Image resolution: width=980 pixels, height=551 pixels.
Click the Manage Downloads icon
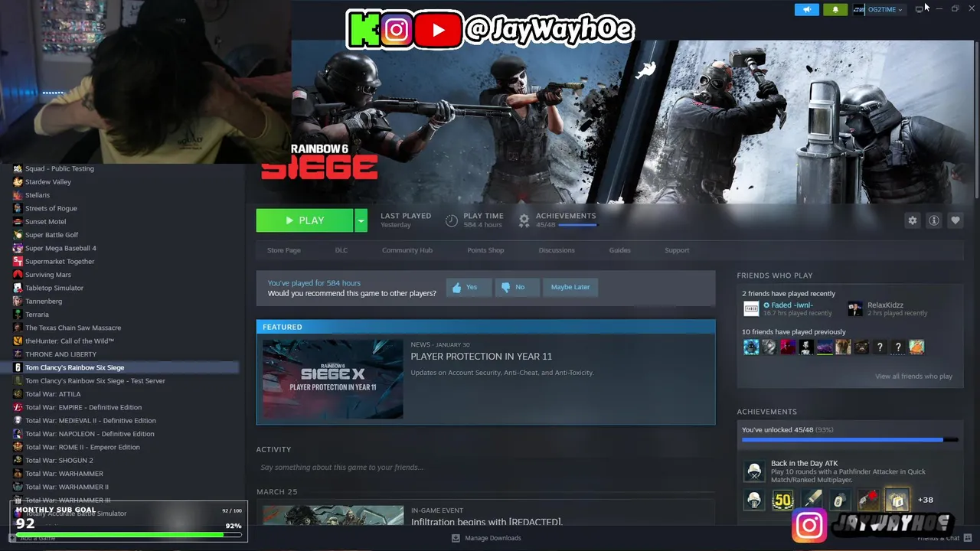pos(456,538)
